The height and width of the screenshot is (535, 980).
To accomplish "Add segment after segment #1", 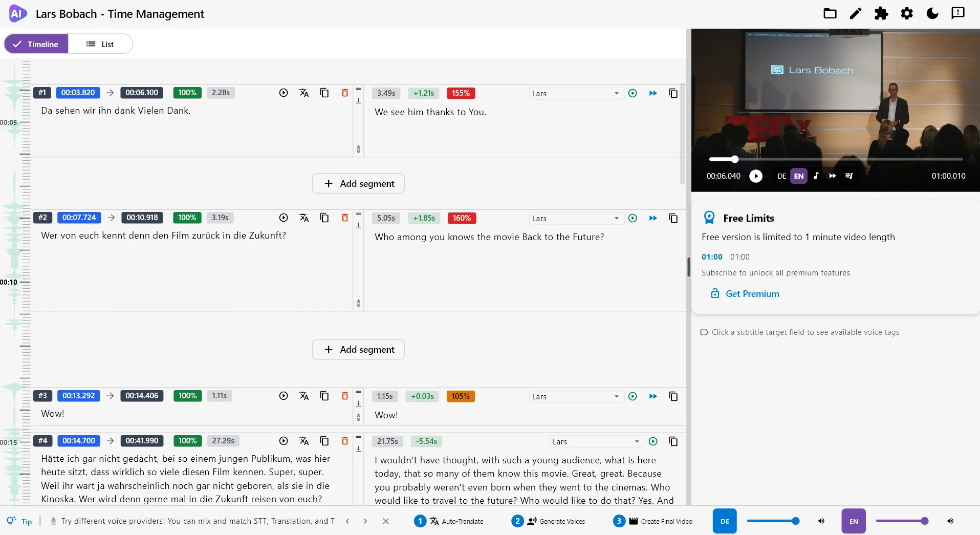I will pos(358,183).
